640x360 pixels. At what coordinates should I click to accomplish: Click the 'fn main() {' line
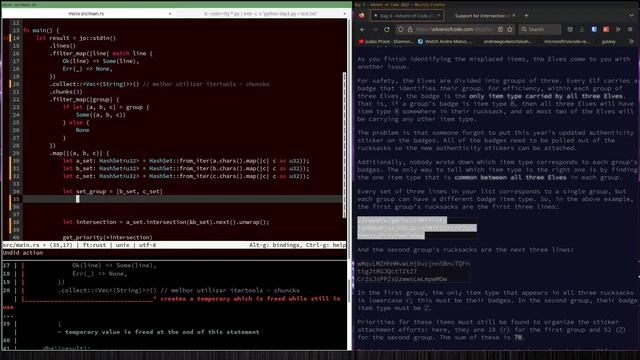point(41,30)
